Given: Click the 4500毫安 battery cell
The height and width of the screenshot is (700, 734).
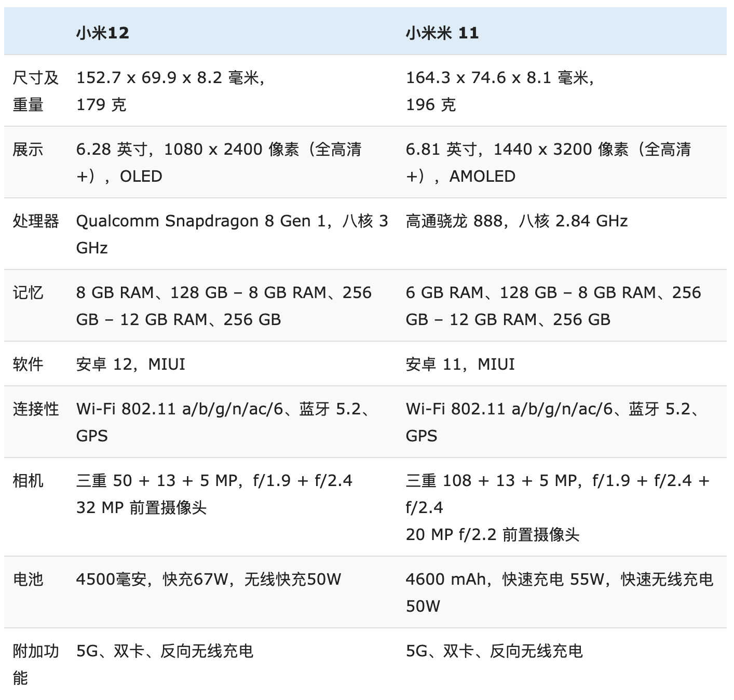Looking at the screenshot, I should 209,580.
